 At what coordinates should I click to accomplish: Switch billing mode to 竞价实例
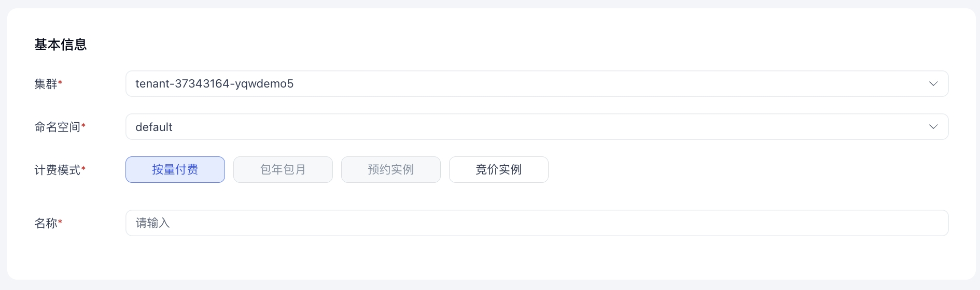click(x=499, y=170)
